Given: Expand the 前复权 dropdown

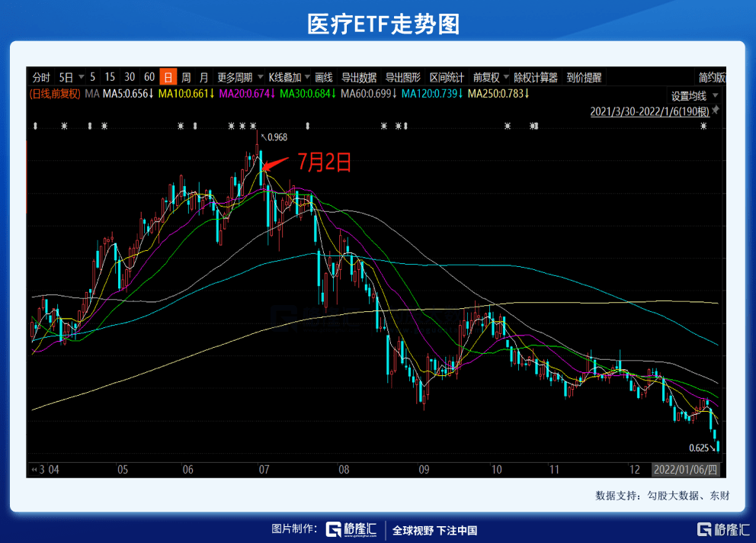Looking at the screenshot, I should click(490, 77).
